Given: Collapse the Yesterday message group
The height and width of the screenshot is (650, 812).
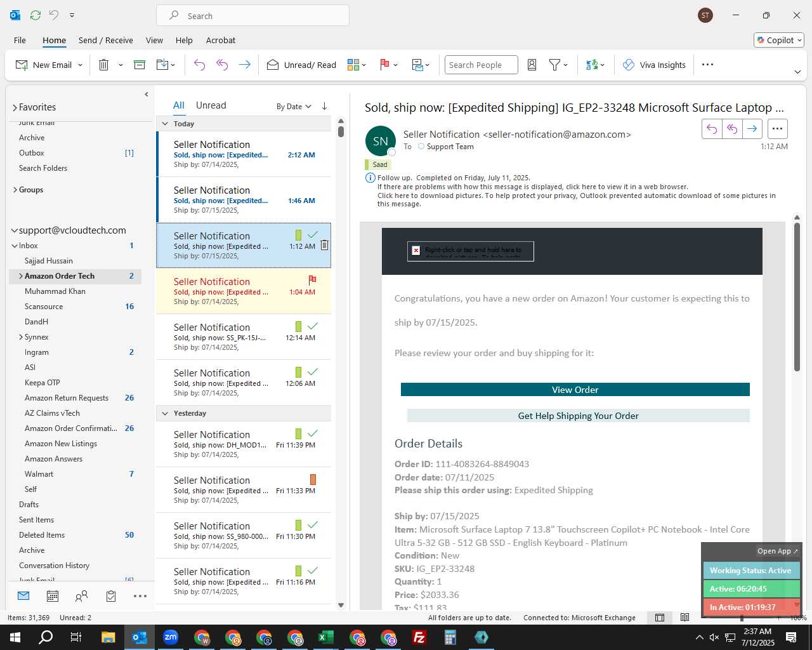Looking at the screenshot, I should pos(165,413).
